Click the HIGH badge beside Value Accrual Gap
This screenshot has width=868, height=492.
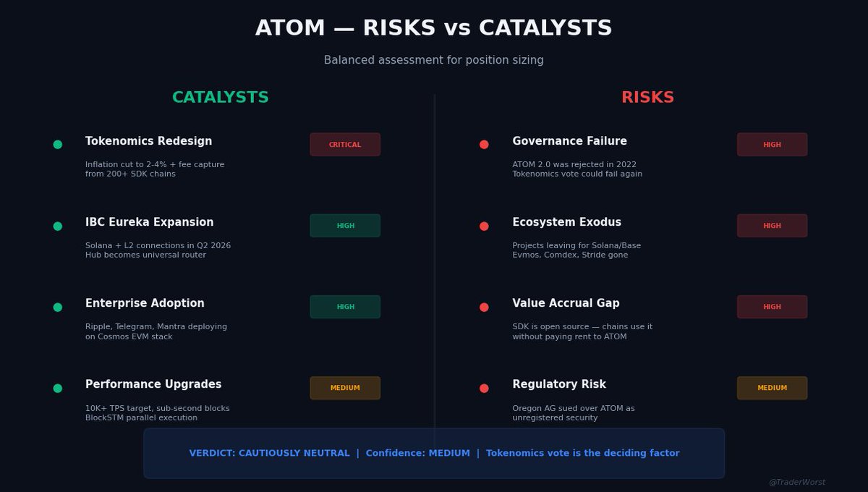772,307
